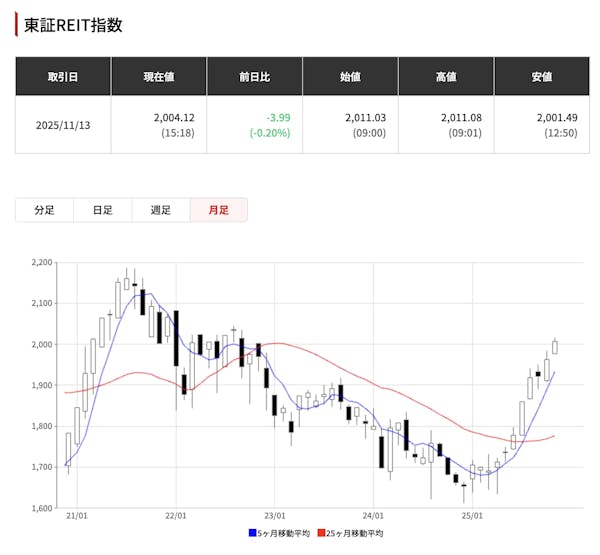Switch to the 分足 chart tab

click(44, 210)
